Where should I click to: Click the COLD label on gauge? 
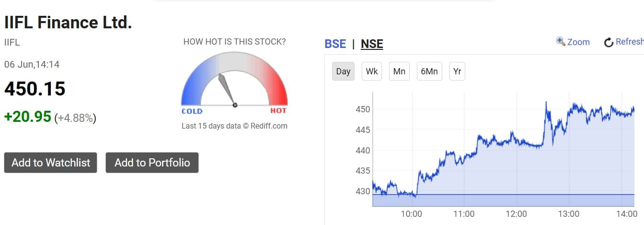point(192,111)
